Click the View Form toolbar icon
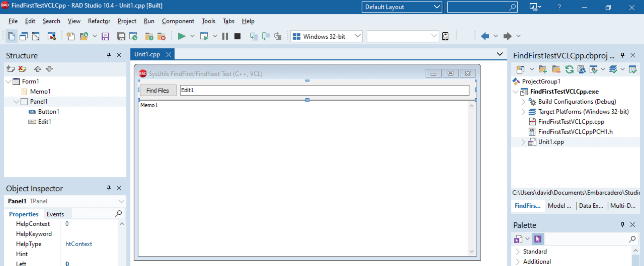644x266 pixels. click(23, 36)
